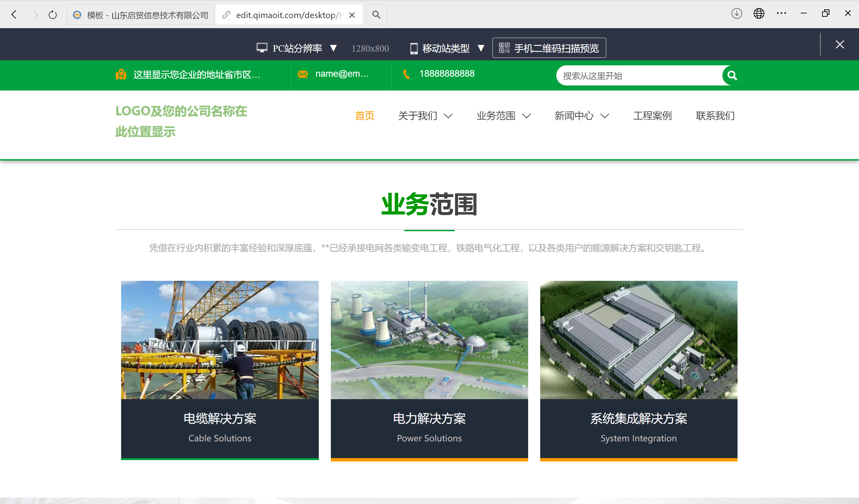
Task: Click the preview bar close X button
Action: (x=840, y=44)
